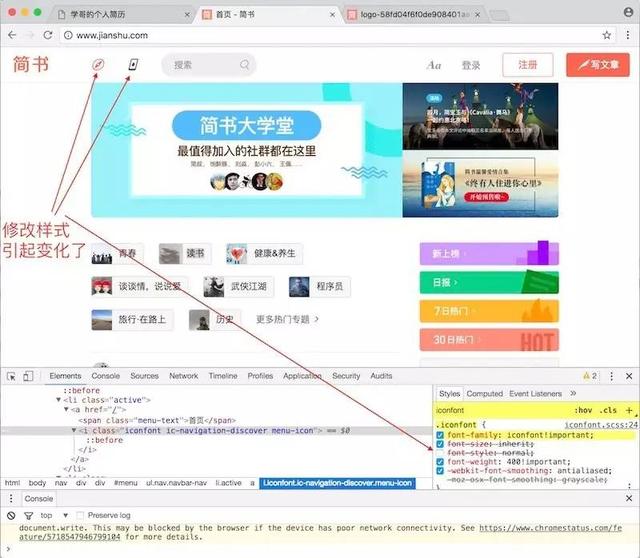Switch to the Computed styles tab
Viewport: 640px width, 558px height.
[x=485, y=394]
